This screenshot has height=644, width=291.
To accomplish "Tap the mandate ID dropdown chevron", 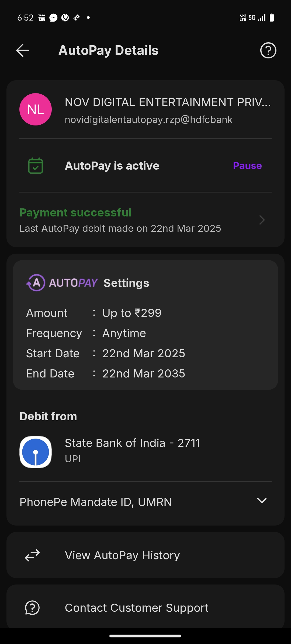I will (x=262, y=501).
